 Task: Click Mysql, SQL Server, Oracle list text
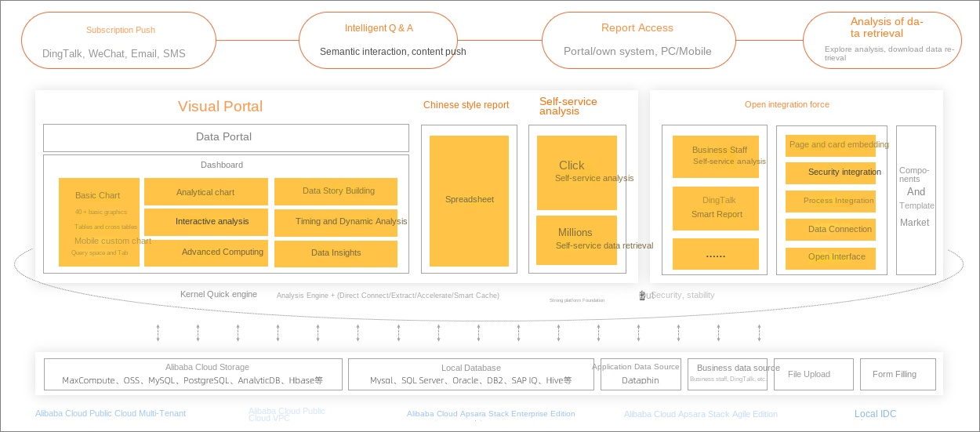(x=470, y=381)
